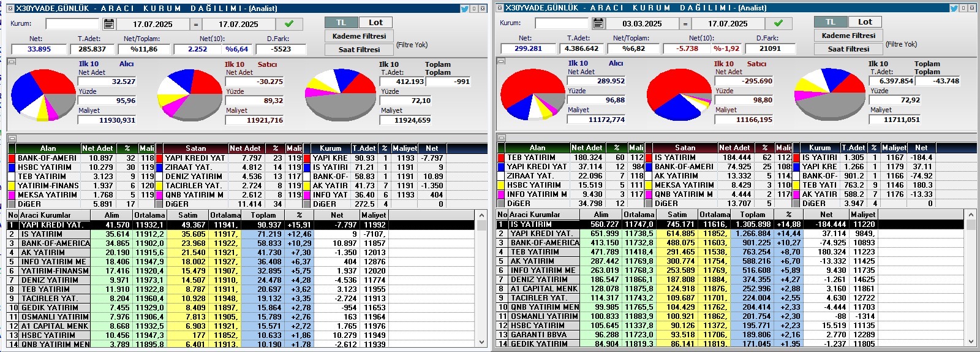Click the Ilk 10 Satıcı pie chart, left window
The width and height of the screenshot is (980, 352).
tap(190, 95)
